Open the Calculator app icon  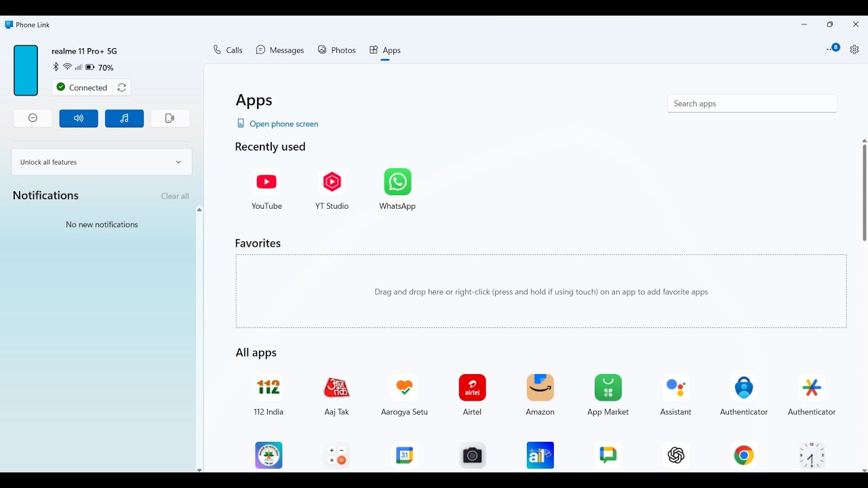(336, 455)
